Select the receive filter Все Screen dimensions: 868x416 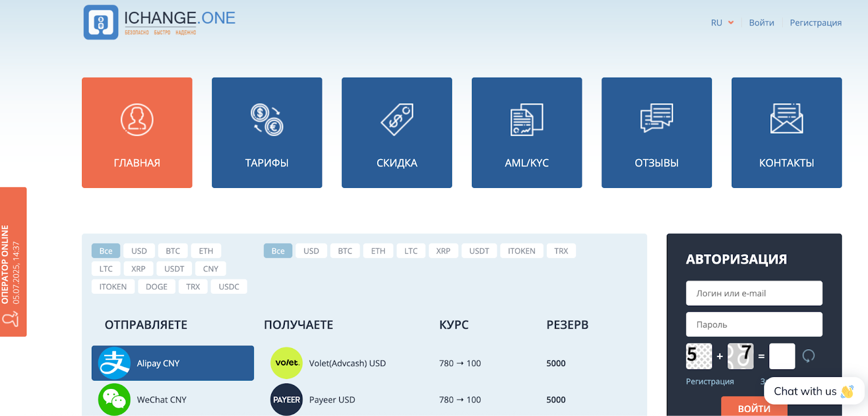(x=278, y=251)
